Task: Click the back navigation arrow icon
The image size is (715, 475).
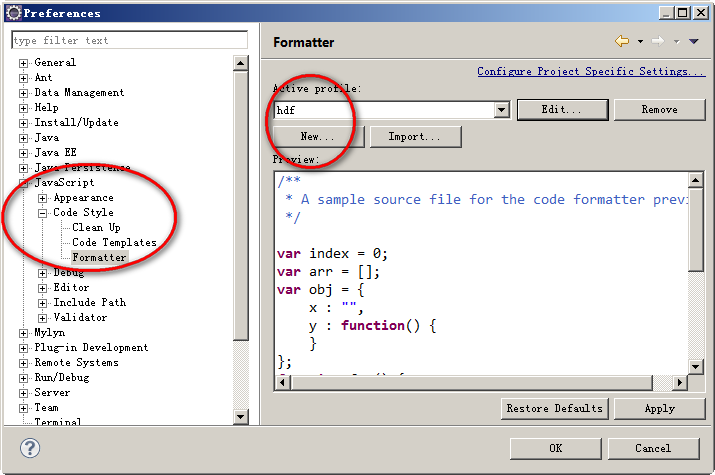Action: coord(622,41)
